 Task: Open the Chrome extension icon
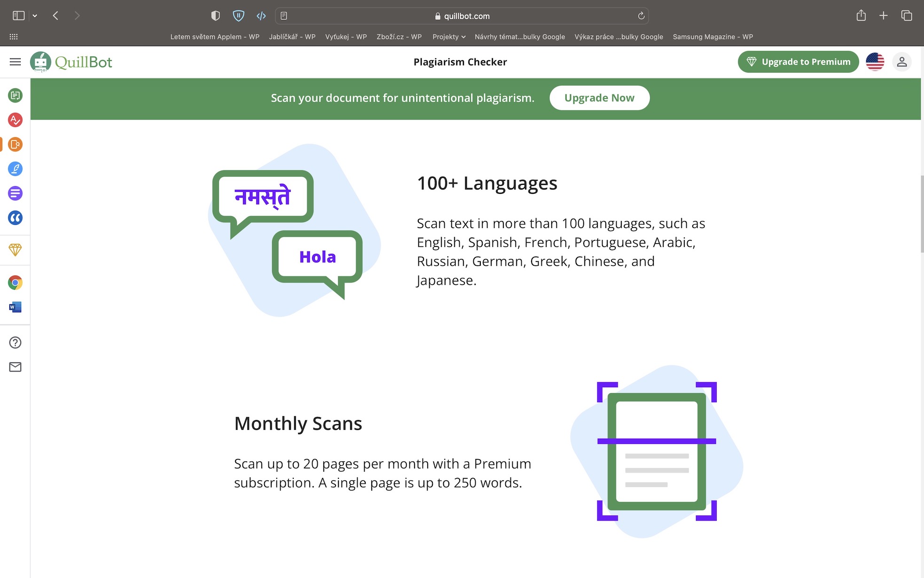pyautogui.click(x=15, y=283)
